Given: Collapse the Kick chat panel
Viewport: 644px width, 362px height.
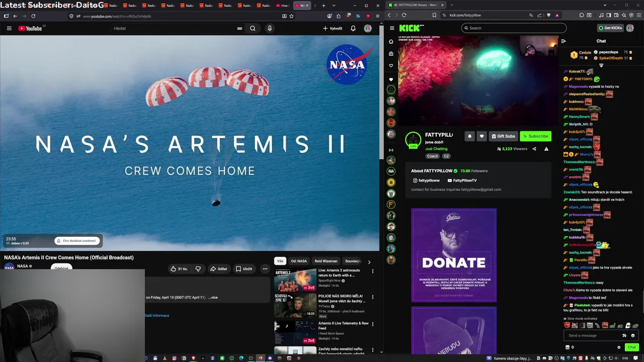Looking at the screenshot, I should [563, 41].
